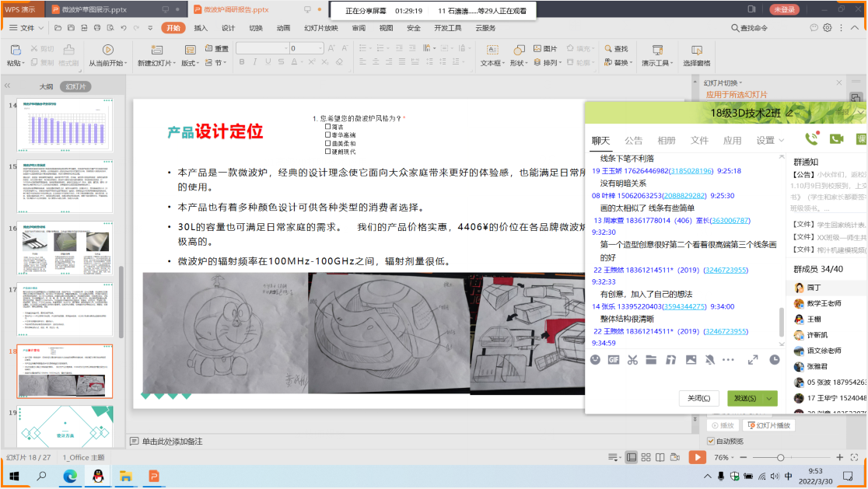The height and width of the screenshot is (489, 868).
Task: Open the 设计 ribbon tab
Action: tap(228, 28)
